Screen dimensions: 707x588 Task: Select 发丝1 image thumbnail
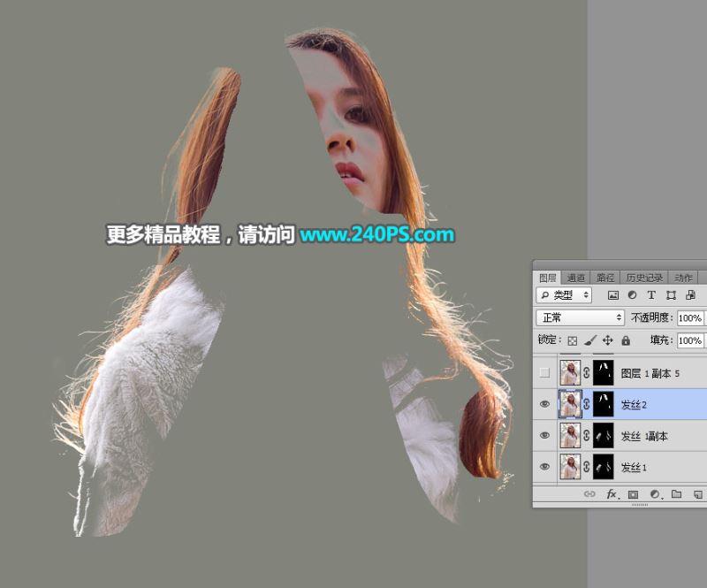pyautogui.click(x=570, y=466)
